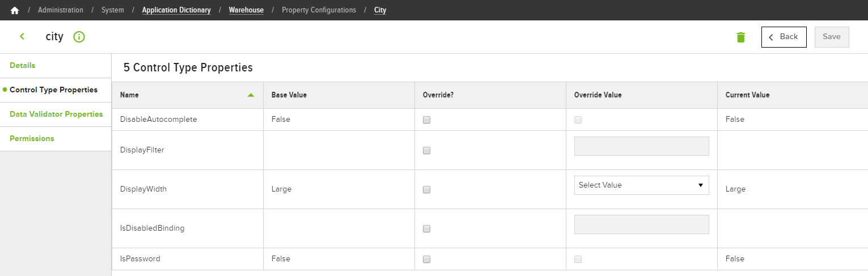Click the Save button
This screenshot has height=276, width=868.
(x=832, y=37)
